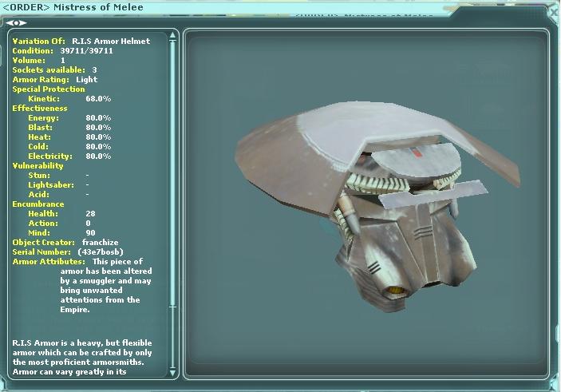Click the 'Acid:' label
Screen dimensions: 561x392
(x=38, y=194)
